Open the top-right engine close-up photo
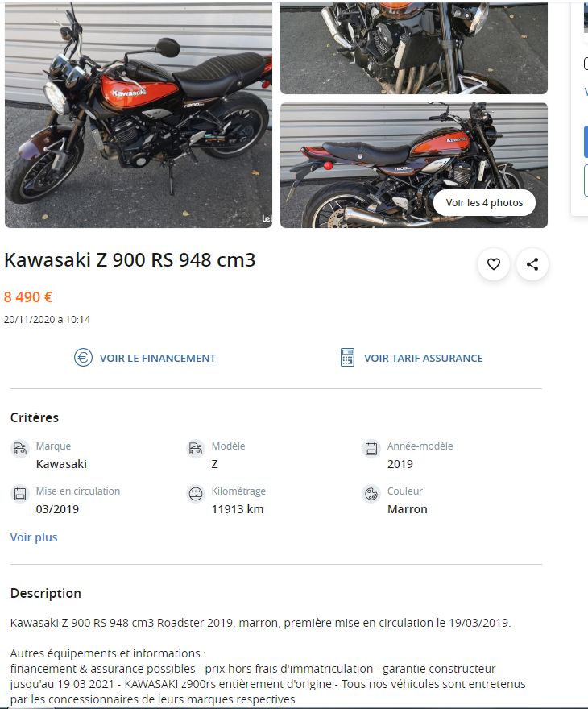The image size is (588, 709). pyautogui.click(x=413, y=48)
